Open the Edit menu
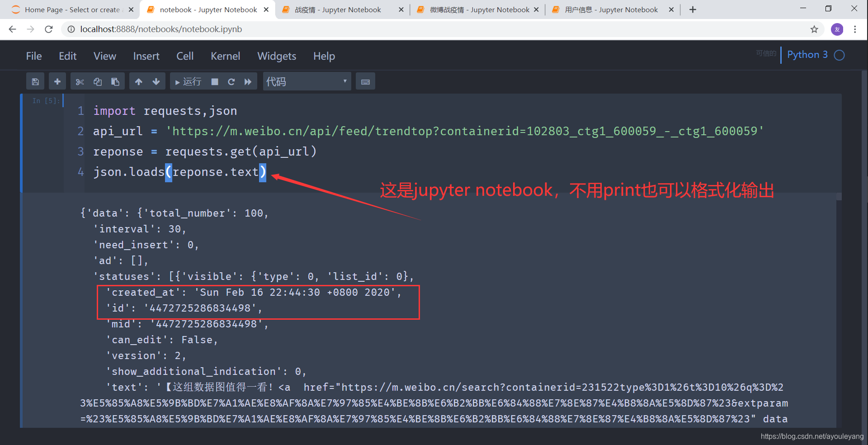Viewport: 868px width, 445px height. [x=68, y=56]
